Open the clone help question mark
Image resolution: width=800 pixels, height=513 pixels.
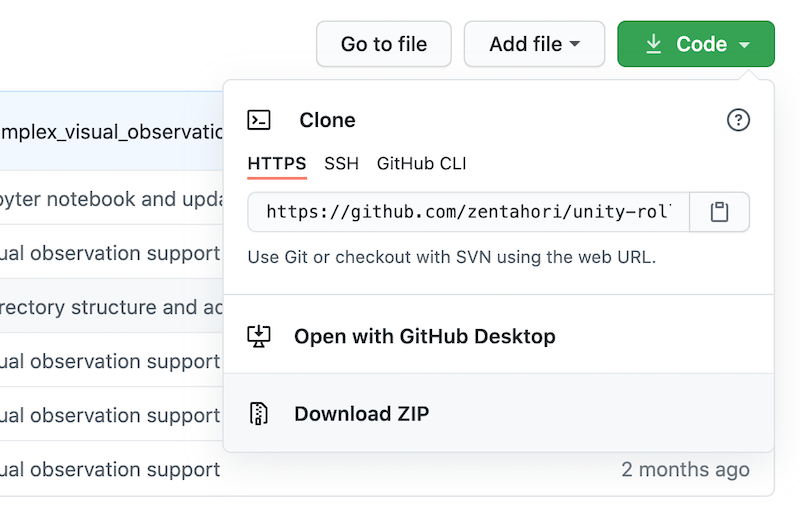tap(738, 120)
